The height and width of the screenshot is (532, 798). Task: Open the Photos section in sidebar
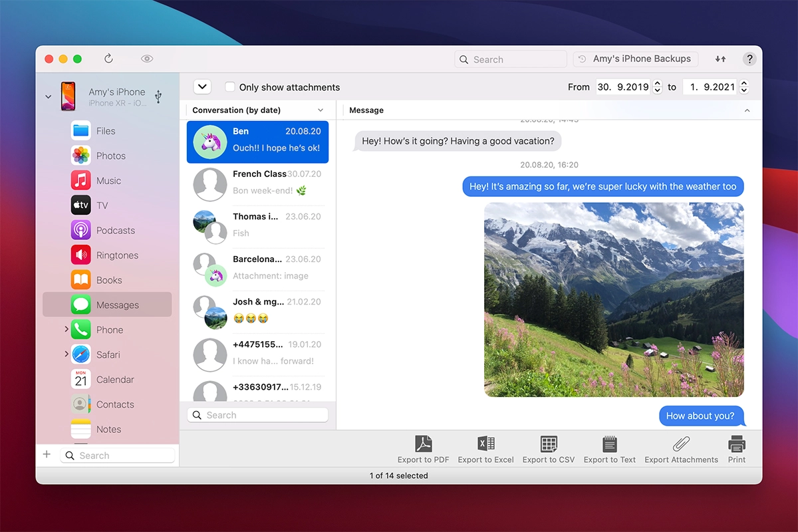112,156
